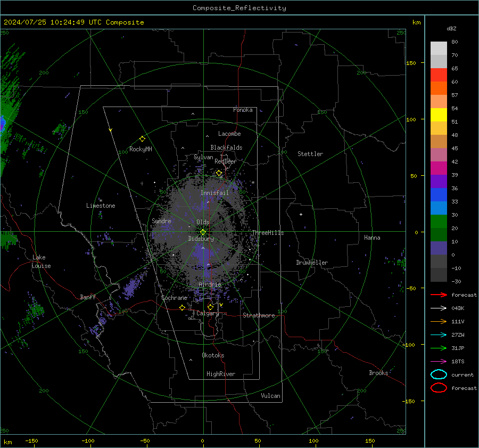Click the Brooks city label

click(378, 373)
